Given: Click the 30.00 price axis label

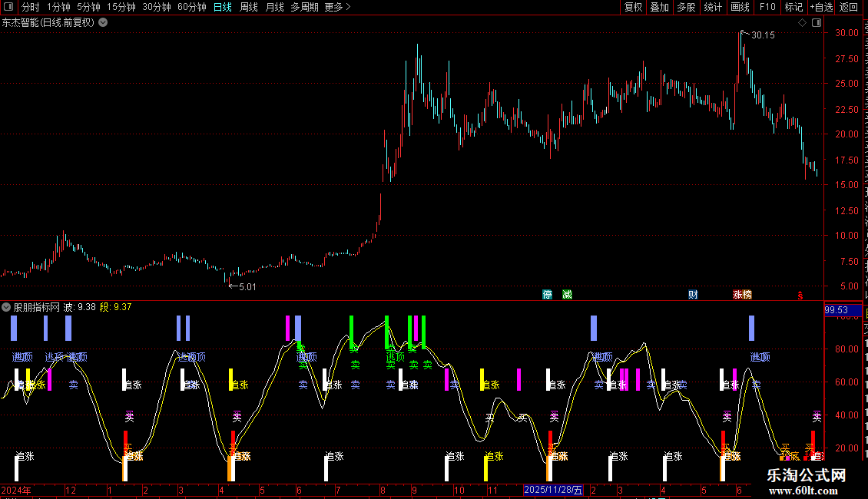Looking at the screenshot, I should (847, 33).
